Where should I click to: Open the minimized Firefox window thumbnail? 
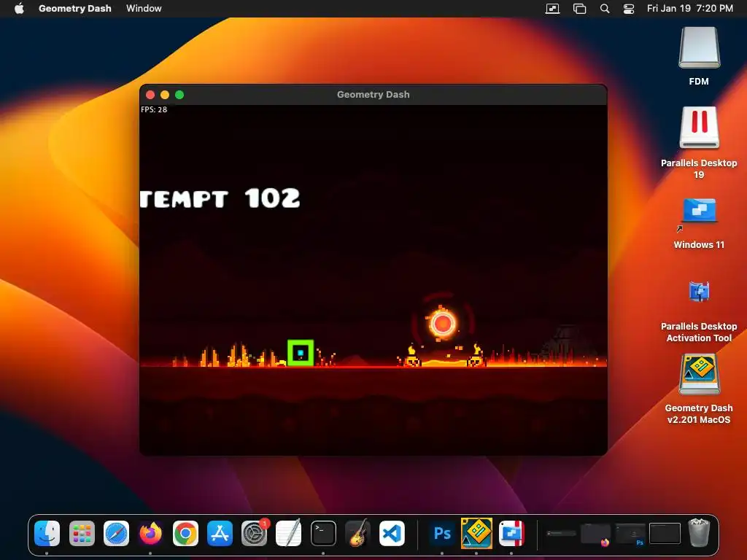tap(595, 534)
